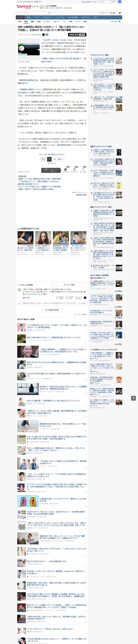
Task: Click the back-to-top arrow button
Action: pos(133,398)
